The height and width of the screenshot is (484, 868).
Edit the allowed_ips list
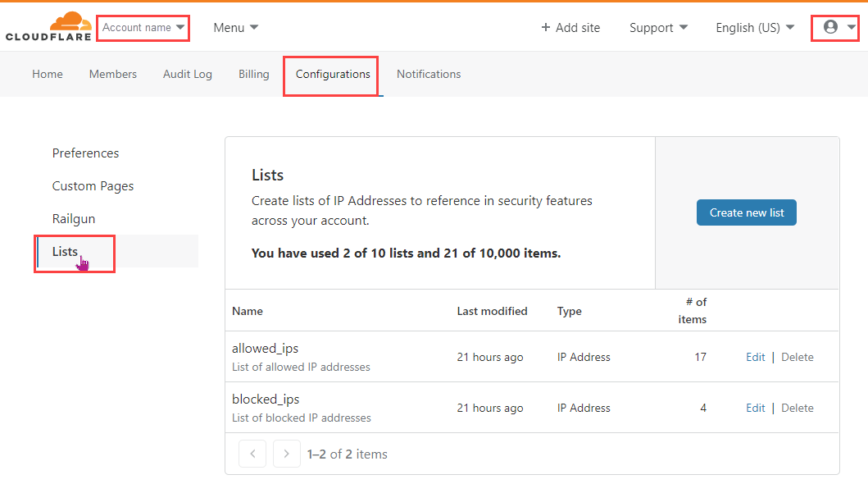click(754, 357)
